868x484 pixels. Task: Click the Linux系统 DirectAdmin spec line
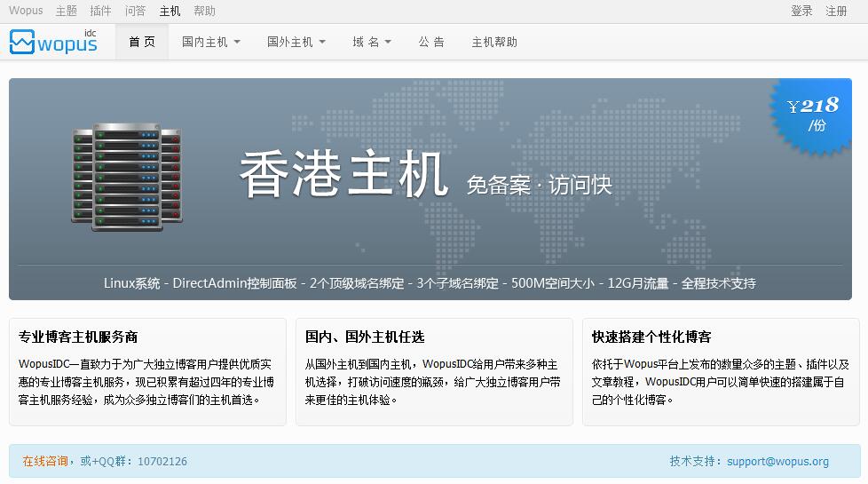430,283
